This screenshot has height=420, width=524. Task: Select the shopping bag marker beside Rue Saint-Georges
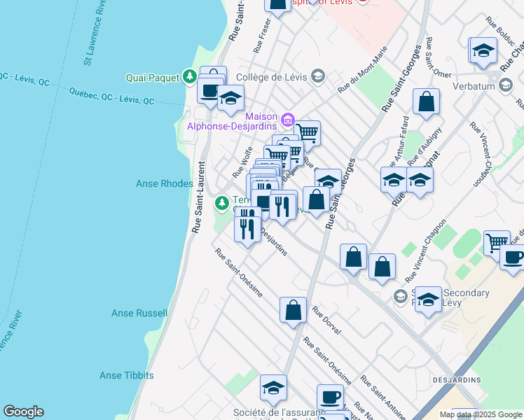click(316, 201)
